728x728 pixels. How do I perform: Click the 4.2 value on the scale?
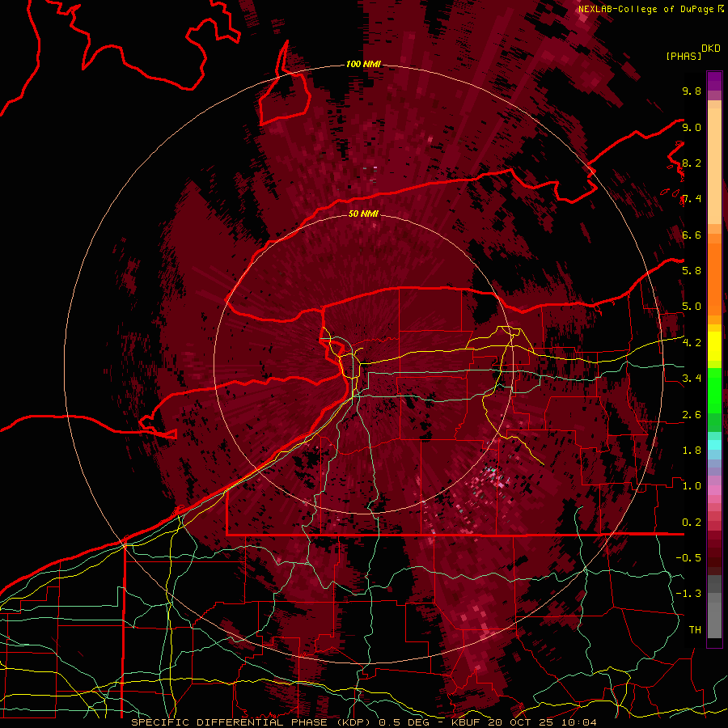(x=692, y=343)
